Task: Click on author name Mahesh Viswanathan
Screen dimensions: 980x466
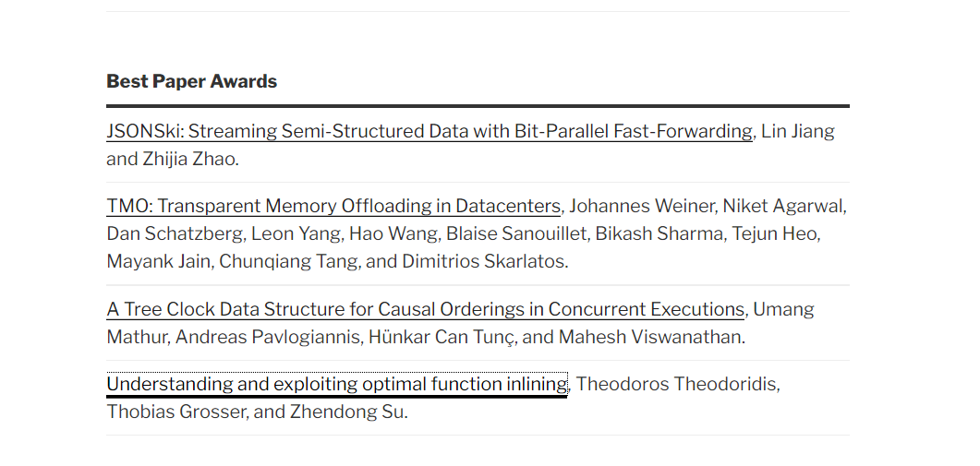Action: tap(650, 337)
